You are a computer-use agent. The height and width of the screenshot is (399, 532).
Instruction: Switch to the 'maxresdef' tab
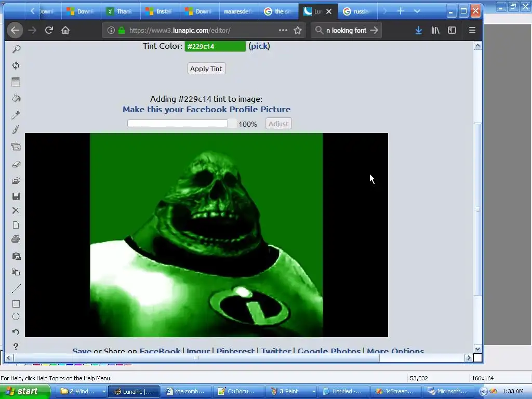238,11
